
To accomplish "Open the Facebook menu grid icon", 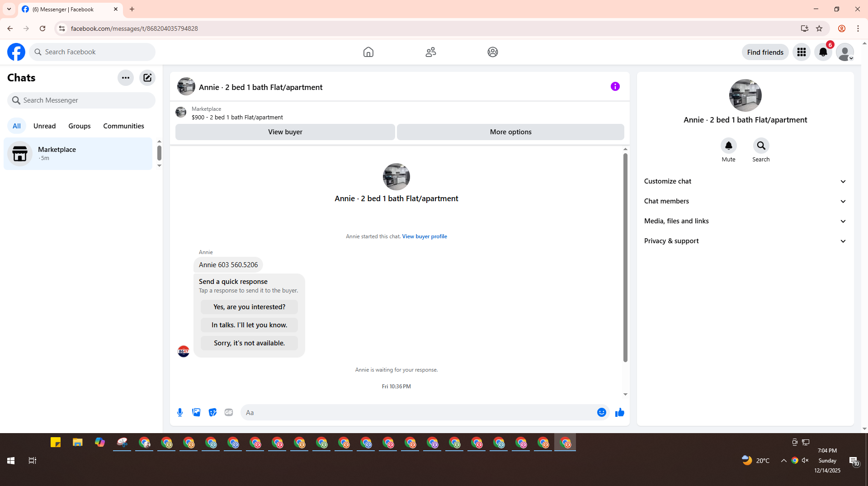I will pos(802,52).
